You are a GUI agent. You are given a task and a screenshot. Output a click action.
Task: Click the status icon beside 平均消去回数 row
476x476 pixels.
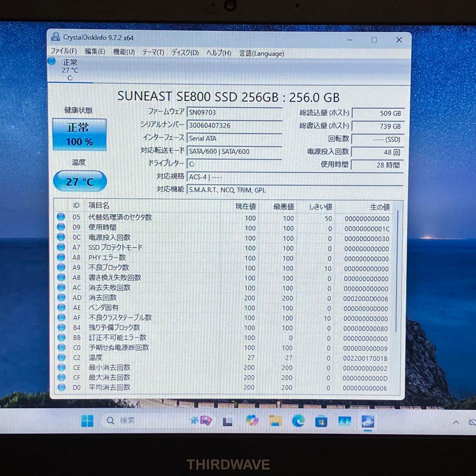click(61, 387)
